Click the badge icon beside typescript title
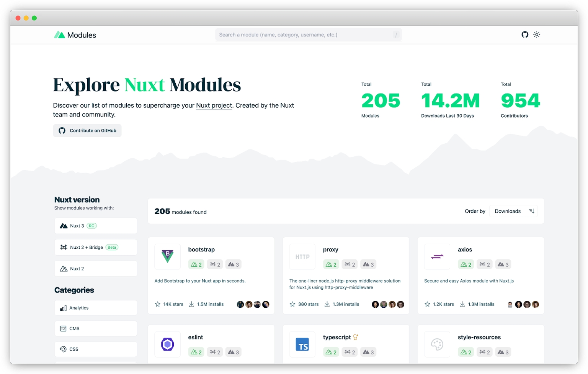This screenshot has width=588, height=374. pyautogui.click(x=356, y=337)
